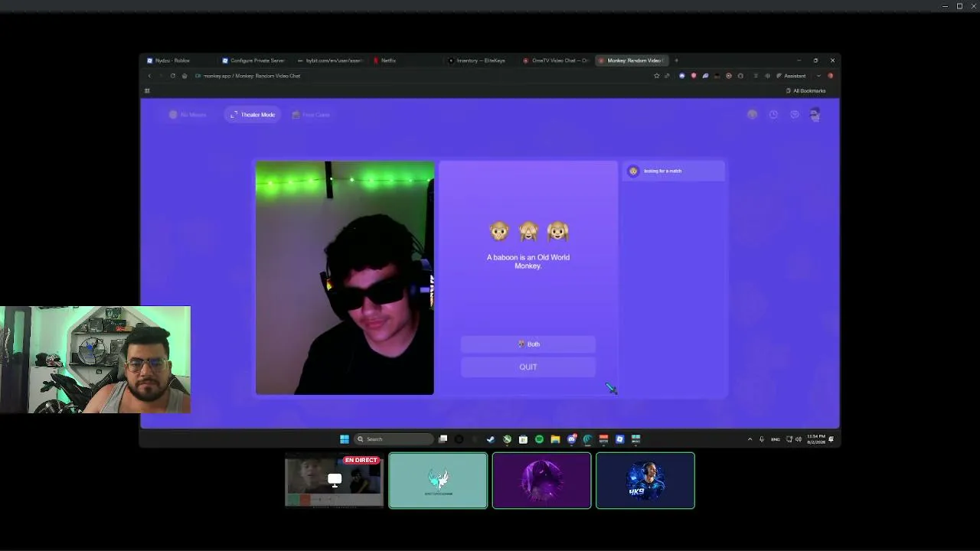Open the notifications bell in taskbar

click(x=831, y=439)
